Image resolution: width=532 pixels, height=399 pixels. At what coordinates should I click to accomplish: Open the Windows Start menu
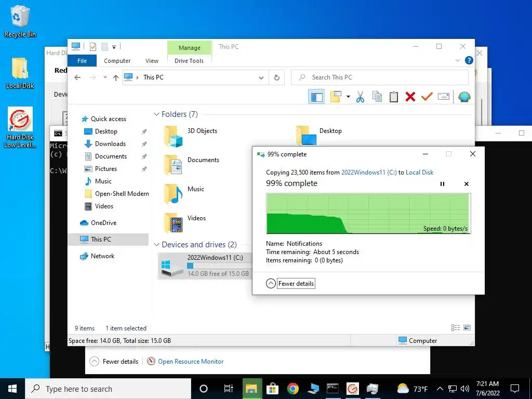click(12, 389)
